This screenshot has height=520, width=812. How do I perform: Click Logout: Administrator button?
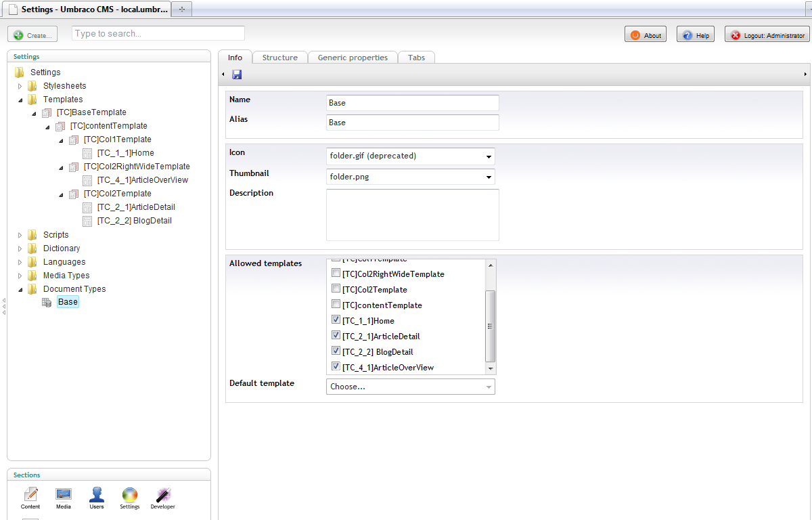(x=767, y=35)
